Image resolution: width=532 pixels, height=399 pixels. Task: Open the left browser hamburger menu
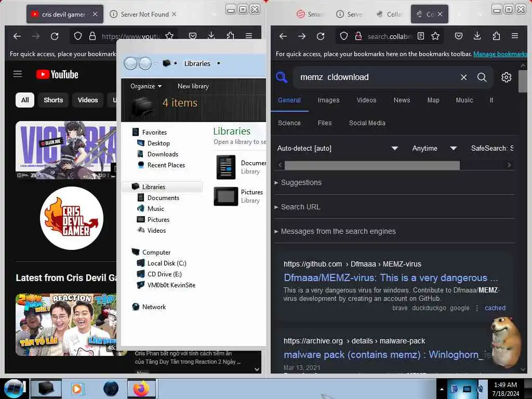[249, 36]
